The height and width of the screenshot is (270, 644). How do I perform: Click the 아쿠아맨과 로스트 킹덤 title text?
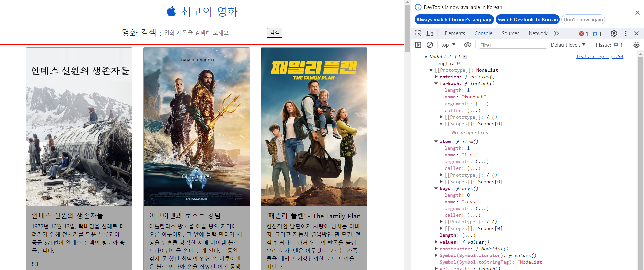pos(185,215)
